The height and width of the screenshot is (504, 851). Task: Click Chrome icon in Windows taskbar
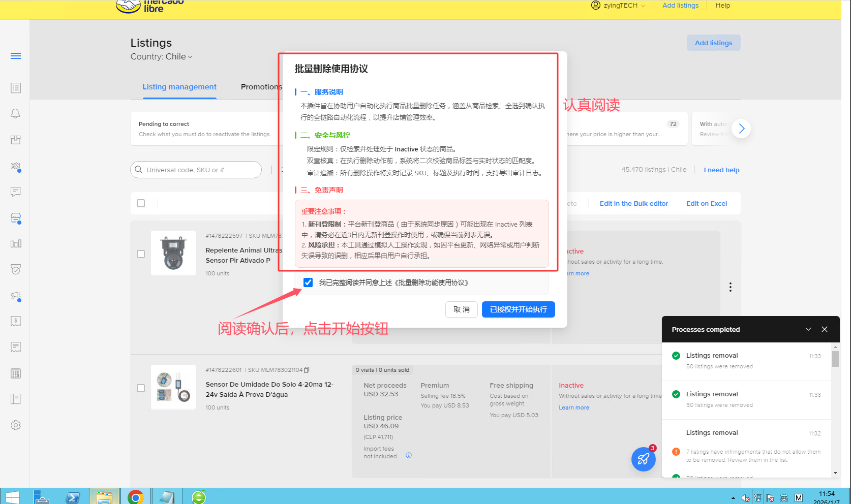(x=135, y=497)
